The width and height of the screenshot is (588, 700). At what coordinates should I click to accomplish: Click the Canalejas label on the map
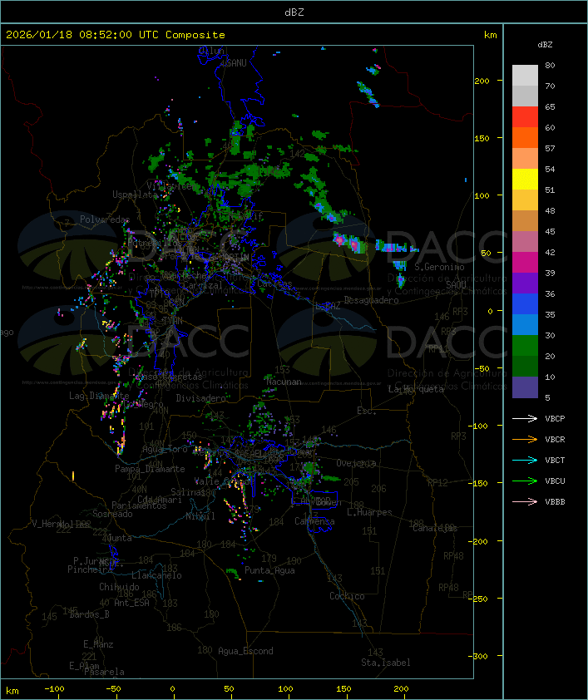point(435,528)
